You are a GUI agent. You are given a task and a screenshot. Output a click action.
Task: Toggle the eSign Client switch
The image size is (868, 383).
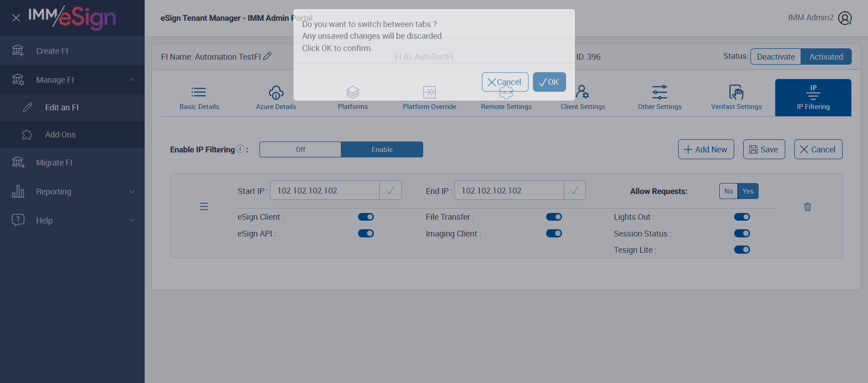(366, 217)
